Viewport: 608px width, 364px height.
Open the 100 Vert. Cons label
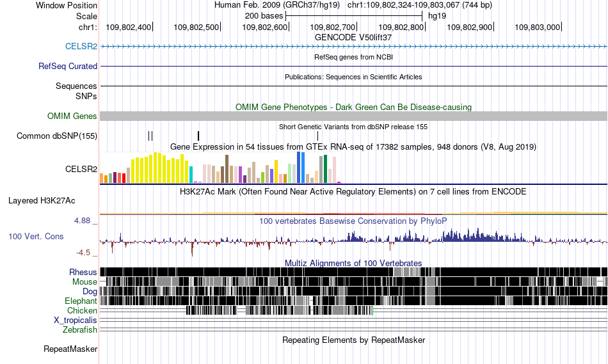36,237
